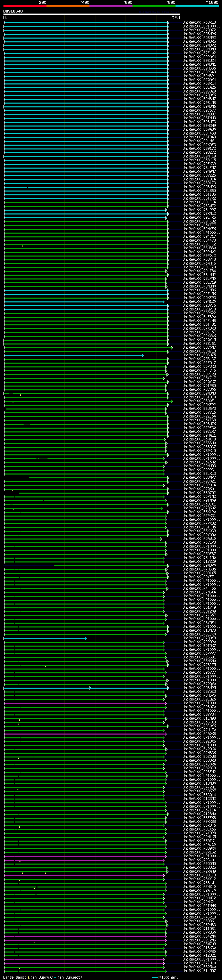222x980 pixels.
Task: Select hit label UniRef100_A7XDF3
Action: pos(199,145)
